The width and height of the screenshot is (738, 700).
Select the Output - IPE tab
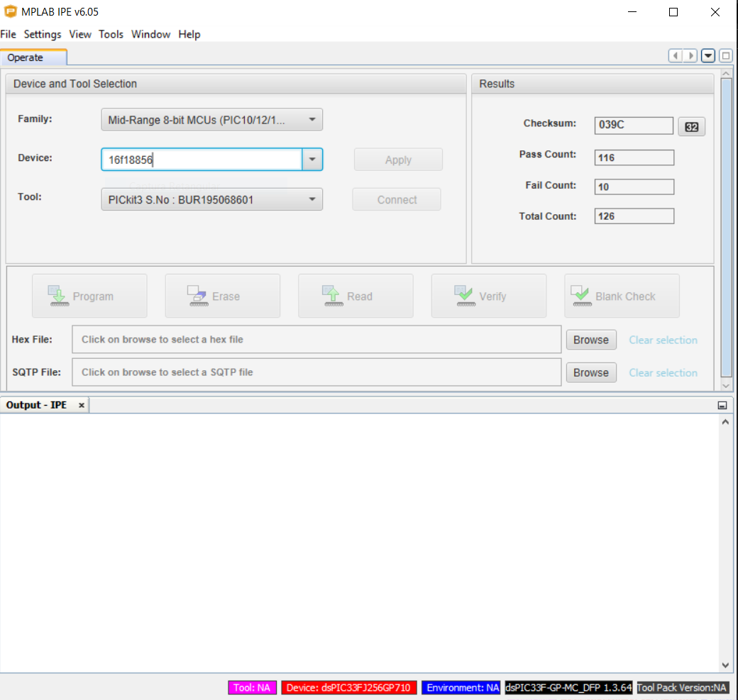[x=36, y=405]
